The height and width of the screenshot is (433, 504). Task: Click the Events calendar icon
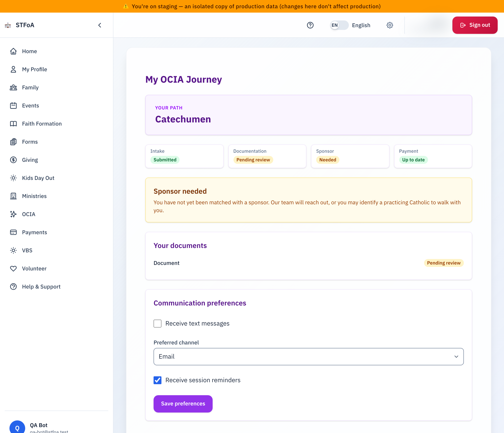(13, 105)
